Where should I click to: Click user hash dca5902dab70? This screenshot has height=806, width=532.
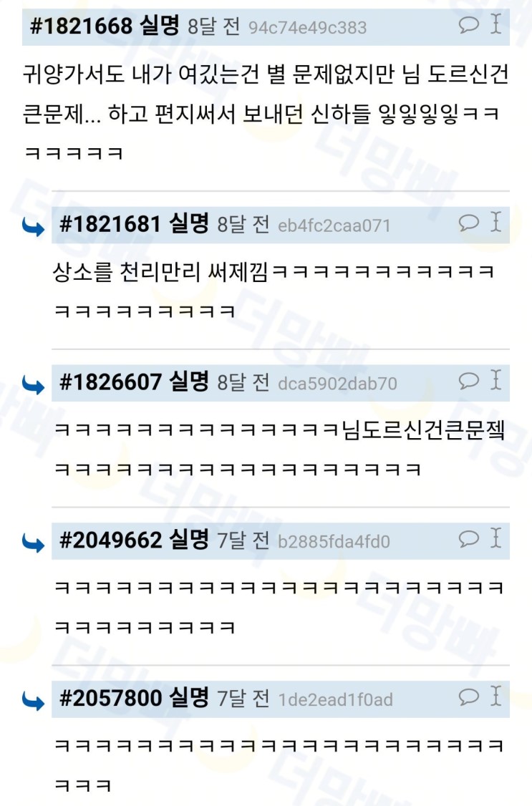[x=337, y=384]
